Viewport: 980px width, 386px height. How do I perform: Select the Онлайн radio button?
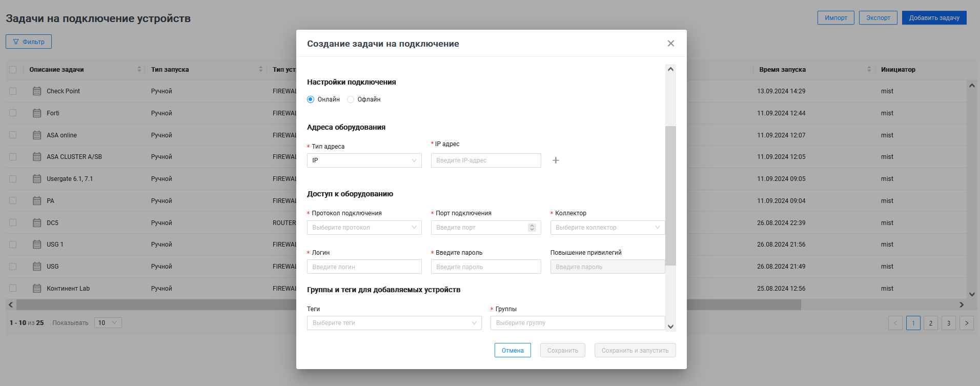point(311,99)
